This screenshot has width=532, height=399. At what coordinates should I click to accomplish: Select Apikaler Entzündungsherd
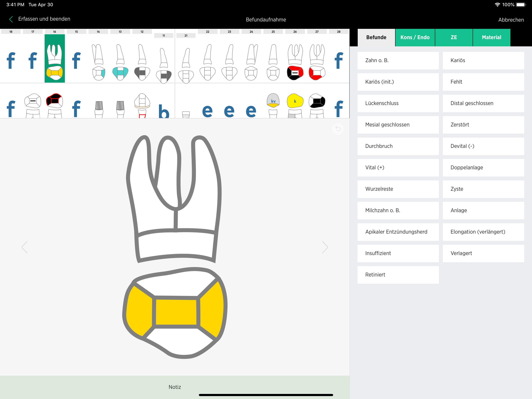click(x=398, y=232)
